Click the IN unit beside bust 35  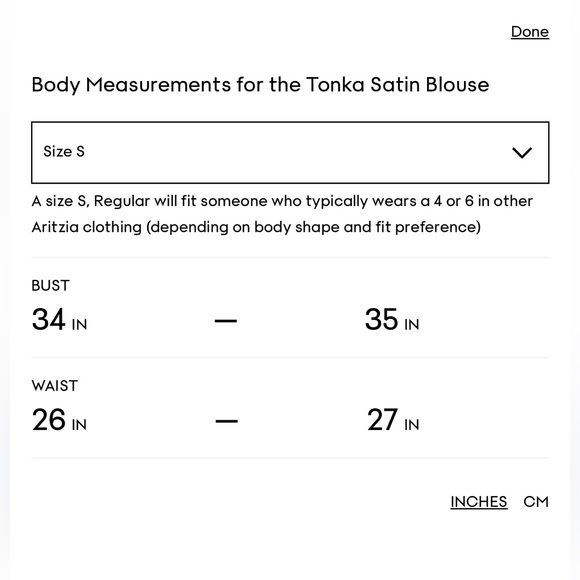click(x=412, y=325)
